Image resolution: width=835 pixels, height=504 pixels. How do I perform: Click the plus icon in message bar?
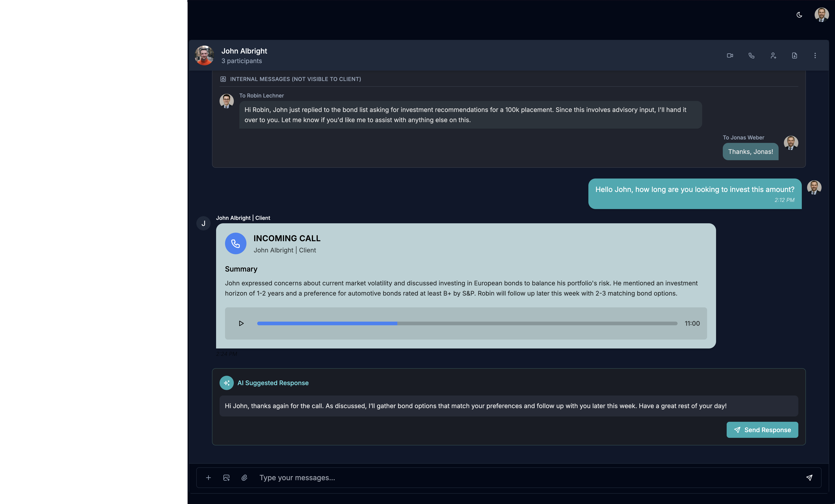208,478
